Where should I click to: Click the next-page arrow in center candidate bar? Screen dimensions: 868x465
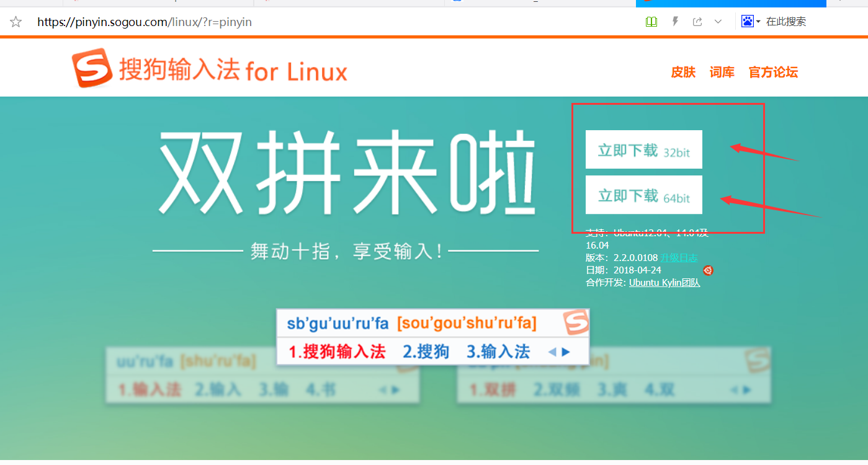point(566,352)
